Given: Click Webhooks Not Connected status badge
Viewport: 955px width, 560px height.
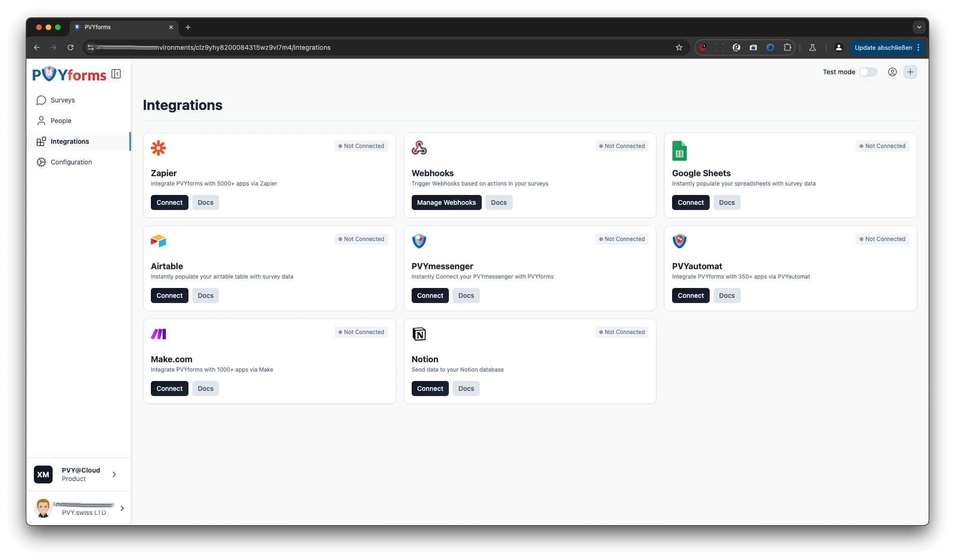Looking at the screenshot, I should click(x=622, y=146).
